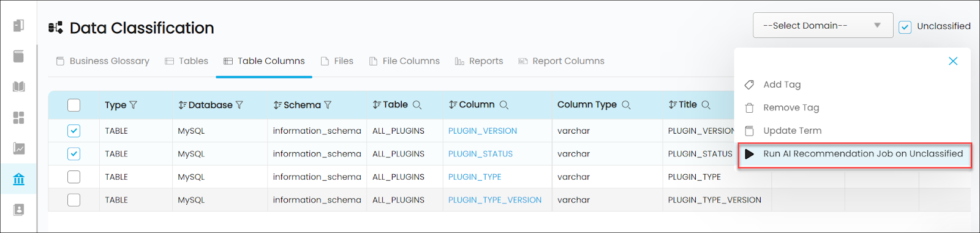Click the open book icon in sidebar
Screen dimensions: 980x233
click(x=19, y=86)
